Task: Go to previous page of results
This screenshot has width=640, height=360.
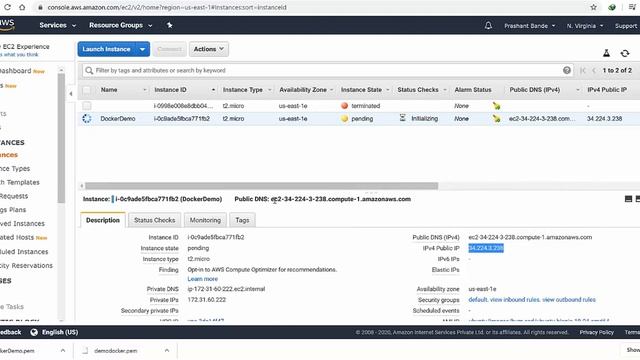Action: tap(594, 71)
